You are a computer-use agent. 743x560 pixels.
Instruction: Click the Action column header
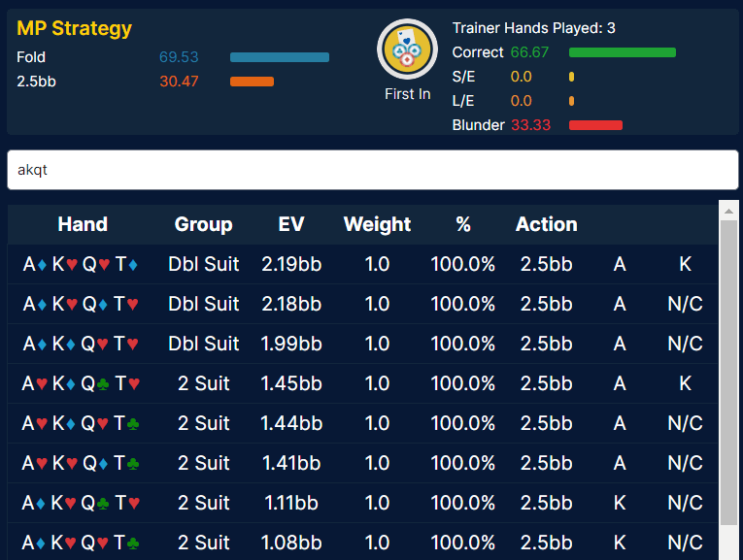[546, 224]
